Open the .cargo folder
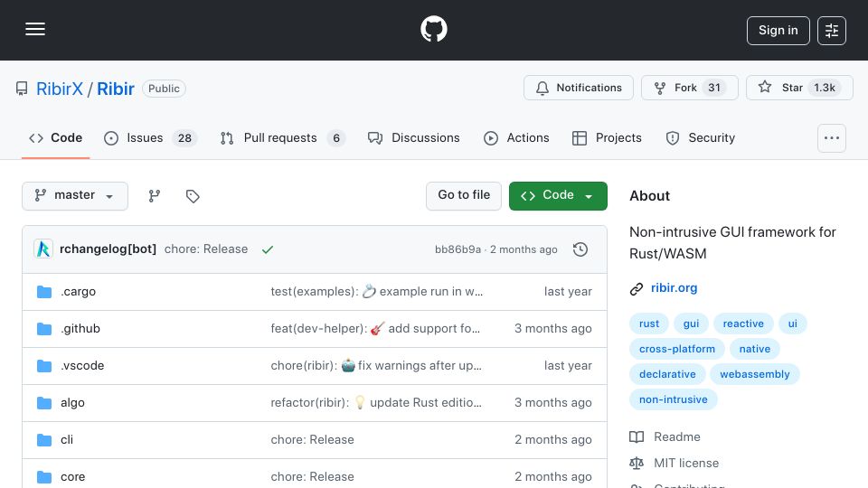 78,292
